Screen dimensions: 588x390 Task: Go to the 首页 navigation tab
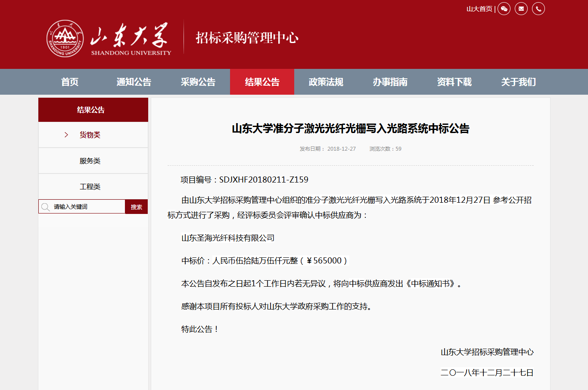(x=70, y=82)
